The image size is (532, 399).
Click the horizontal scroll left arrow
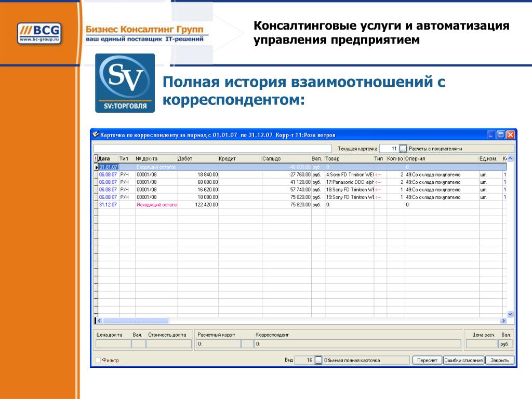click(x=99, y=321)
